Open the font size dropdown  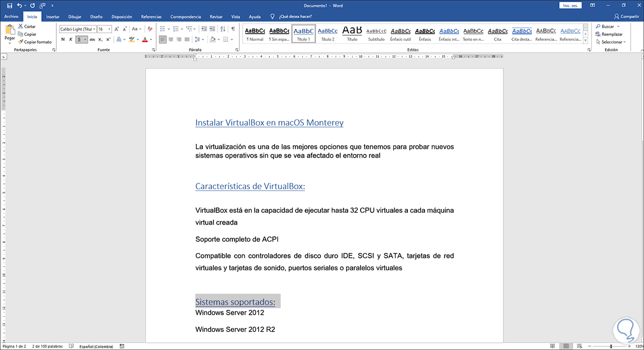tap(109, 29)
